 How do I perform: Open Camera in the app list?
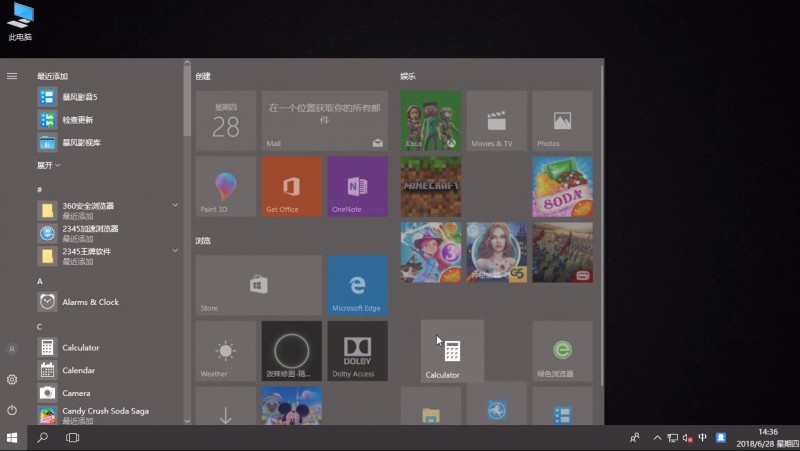tap(108, 393)
